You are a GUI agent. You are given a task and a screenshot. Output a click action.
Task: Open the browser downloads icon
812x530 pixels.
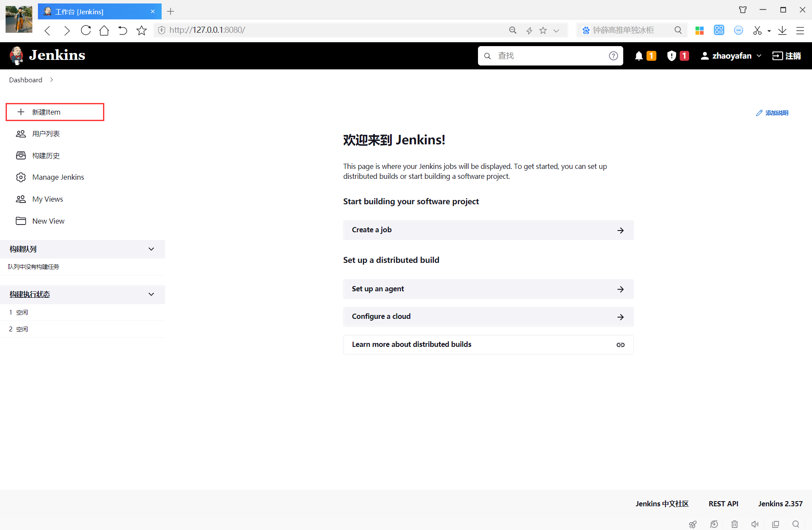(x=782, y=30)
